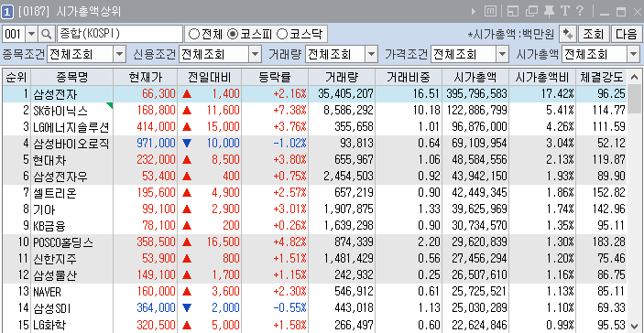
Task: Click the 001 code input field
Action: pyautogui.click(x=14, y=34)
